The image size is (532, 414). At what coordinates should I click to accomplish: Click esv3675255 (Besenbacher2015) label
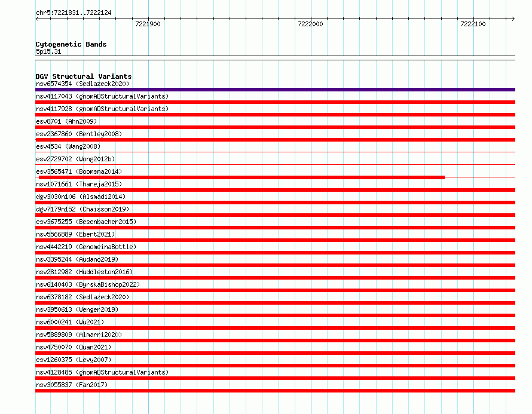(x=86, y=222)
